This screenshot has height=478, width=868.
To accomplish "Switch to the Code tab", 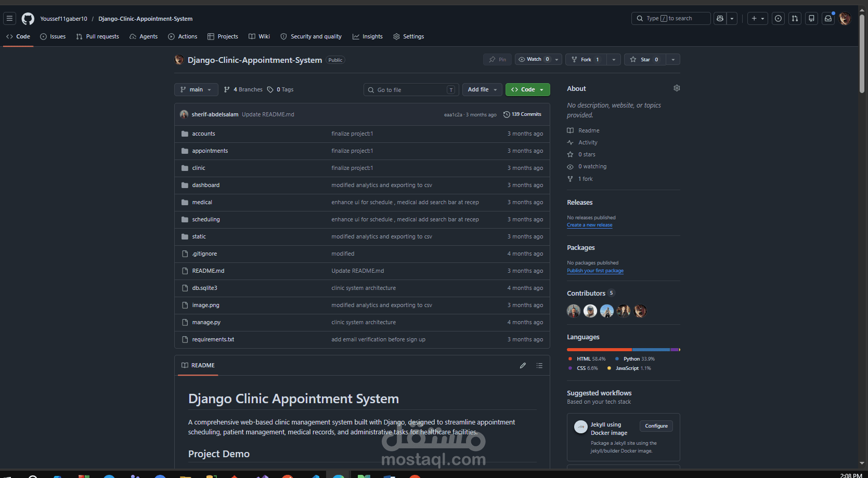I will coord(18,36).
